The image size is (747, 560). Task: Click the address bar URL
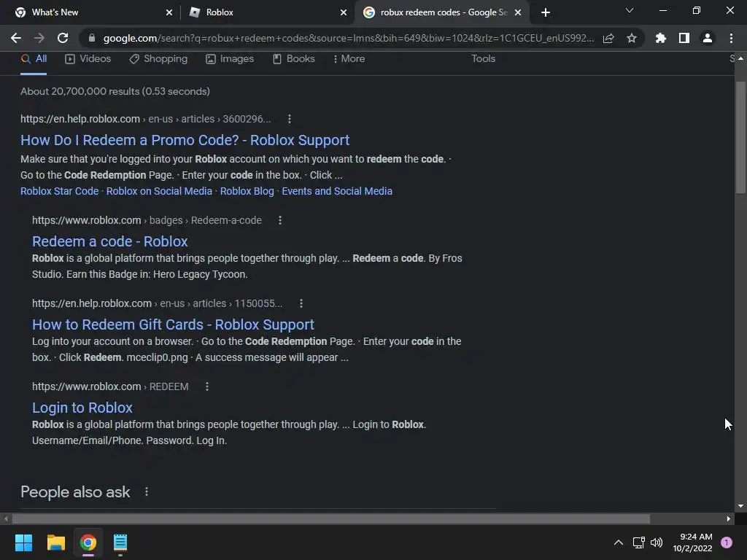coord(348,38)
